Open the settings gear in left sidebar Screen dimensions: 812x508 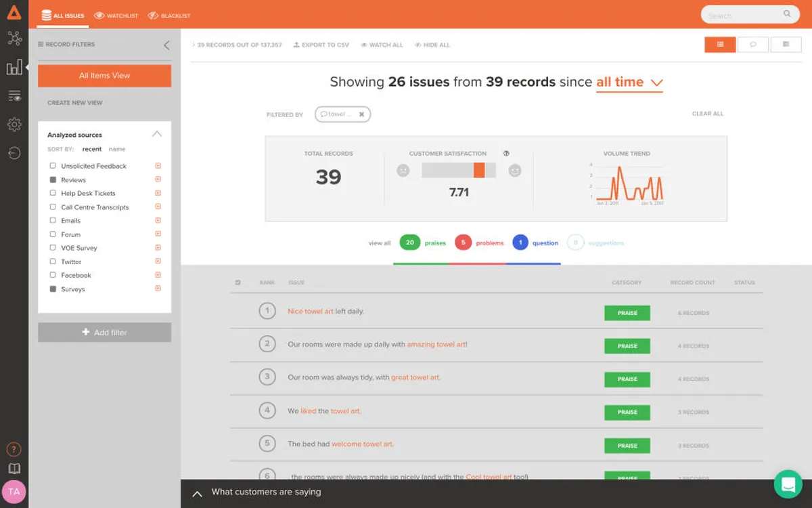(14, 125)
